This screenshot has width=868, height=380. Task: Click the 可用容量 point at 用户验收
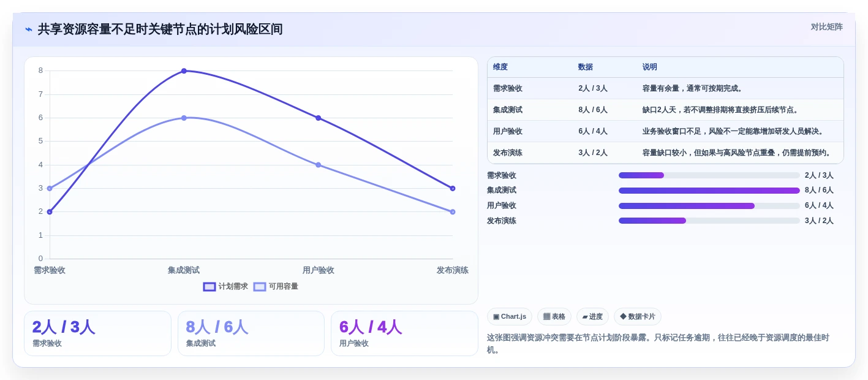point(319,165)
